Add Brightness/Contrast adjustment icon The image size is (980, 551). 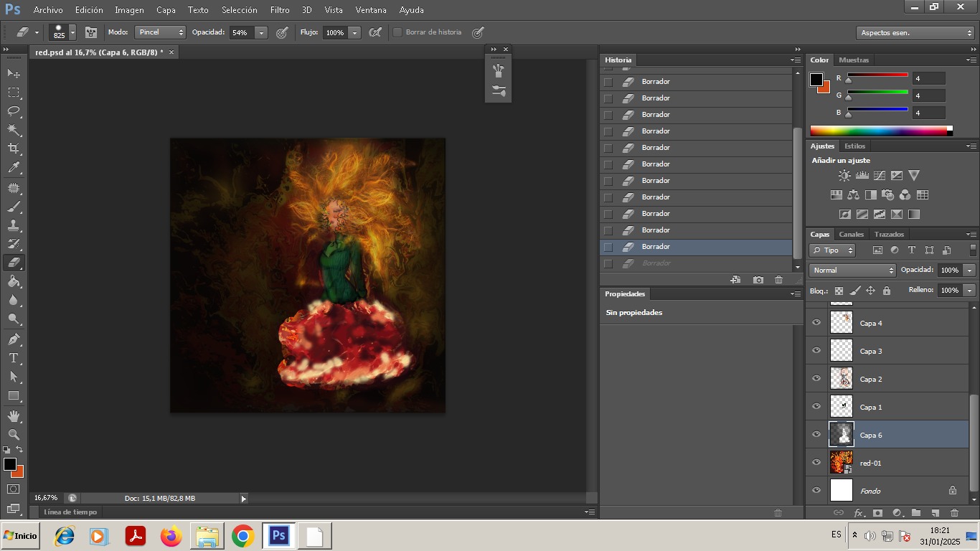click(x=845, y=175)
